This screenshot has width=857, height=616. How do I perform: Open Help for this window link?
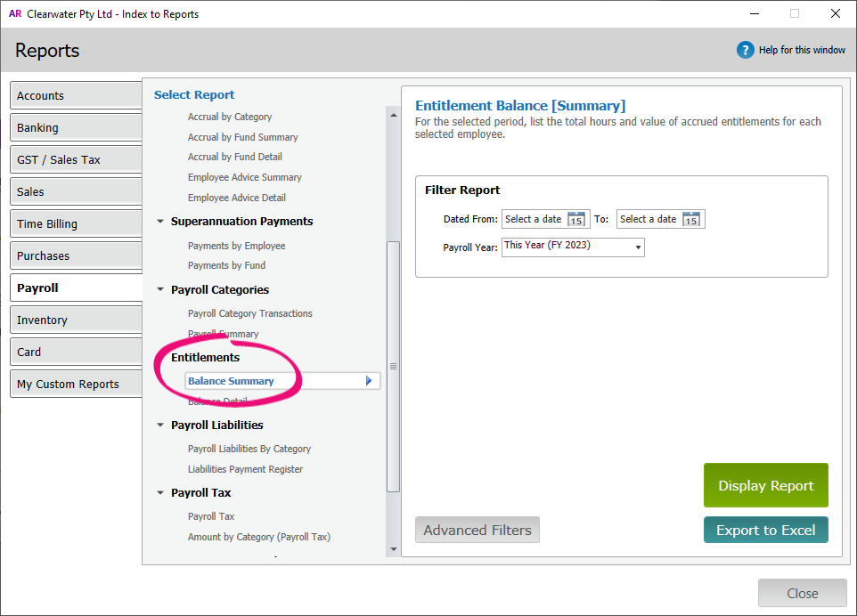[x=802, y=50]
